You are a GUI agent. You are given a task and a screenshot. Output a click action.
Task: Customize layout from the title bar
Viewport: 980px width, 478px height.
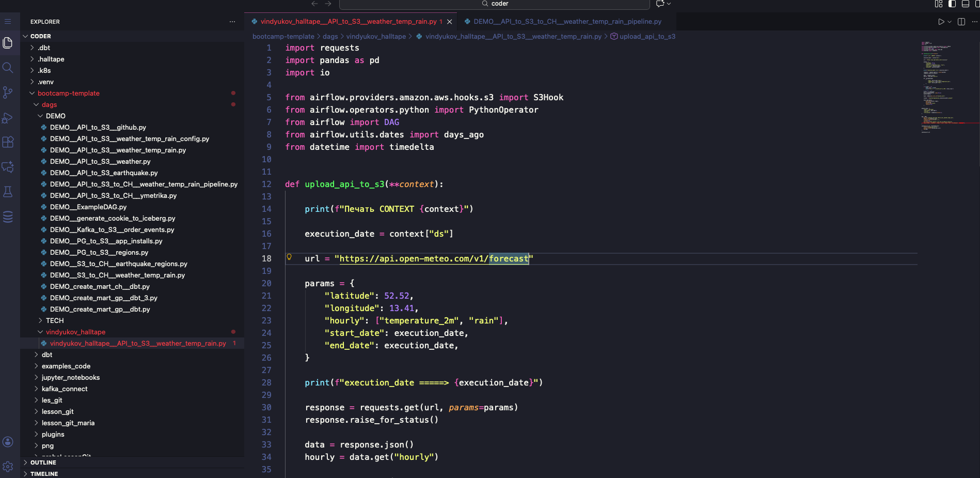coord(939,4)
